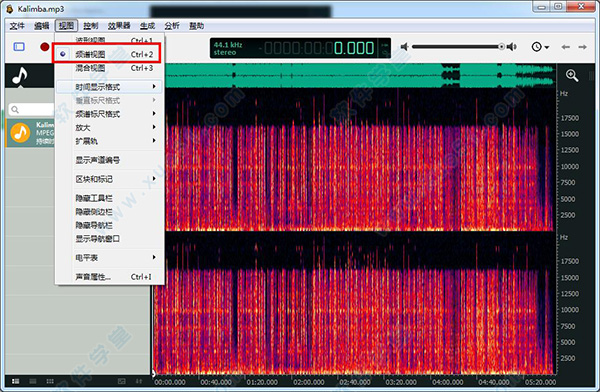This screenshot has width=600, height=392.
Task: Switch file list to plain rows view
Action: pos(33,381)
